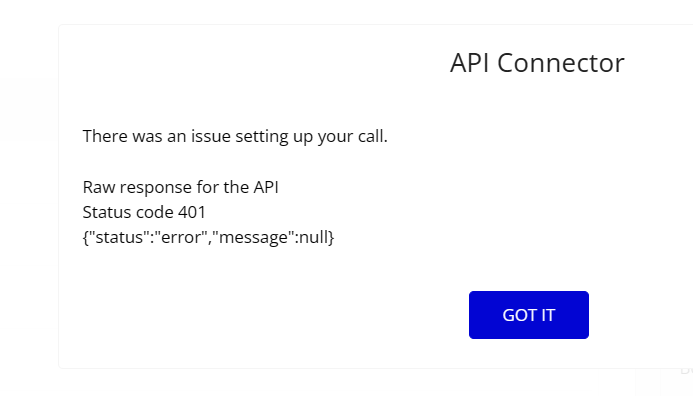This screenshot has height=396, width=693.
Task: Click the API Connector dialog title
Action: click(x=537, y=63)
